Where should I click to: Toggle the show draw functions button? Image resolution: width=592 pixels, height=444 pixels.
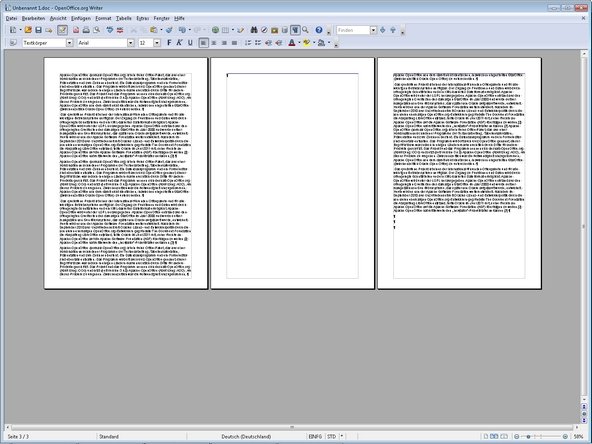[x=240, y=30]
